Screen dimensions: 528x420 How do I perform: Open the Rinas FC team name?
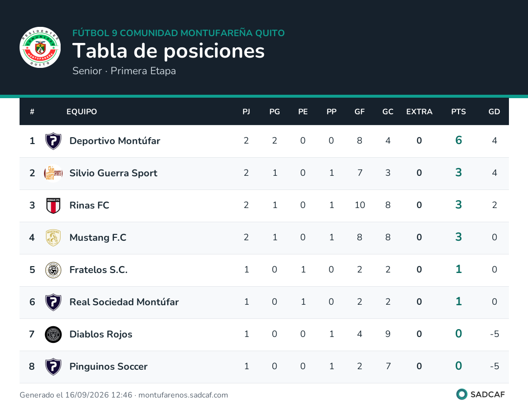89,206
